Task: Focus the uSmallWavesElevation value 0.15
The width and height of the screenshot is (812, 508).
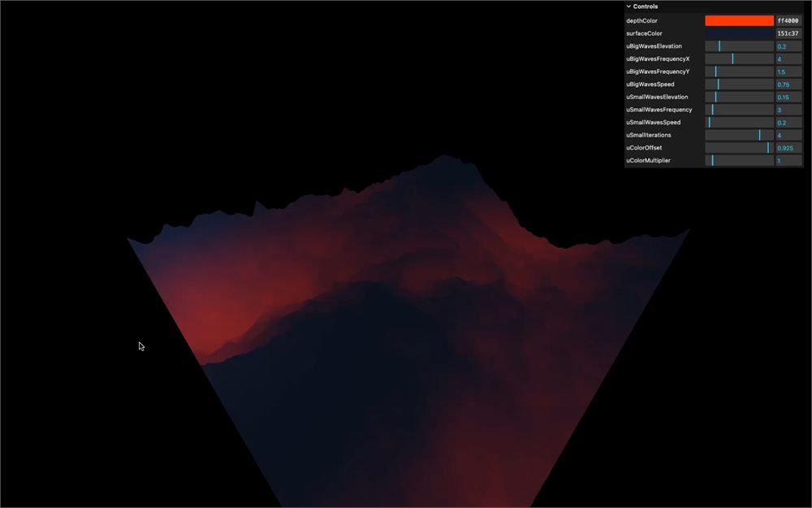Action: click(788, 97)
